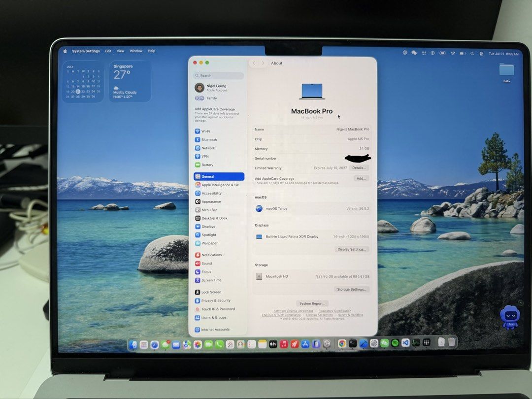
Task: Open Visual Studio Code from the Dock
Action: coord(405,343)
